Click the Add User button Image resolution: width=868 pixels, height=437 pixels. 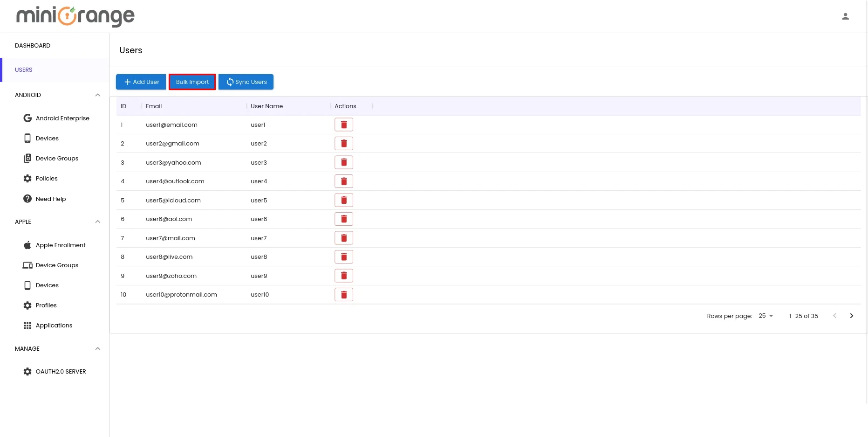[141, 82]
